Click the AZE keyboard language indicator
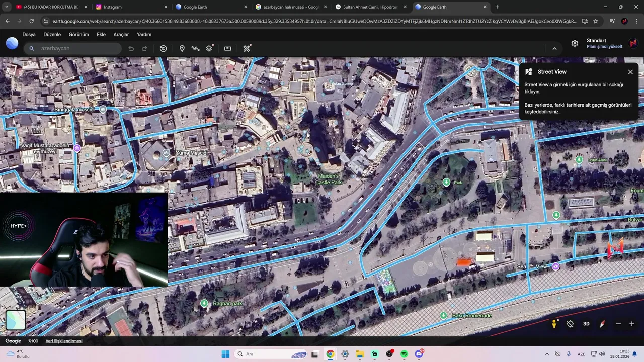The width and height of the screenshot is (644, 362). (581, 354)
